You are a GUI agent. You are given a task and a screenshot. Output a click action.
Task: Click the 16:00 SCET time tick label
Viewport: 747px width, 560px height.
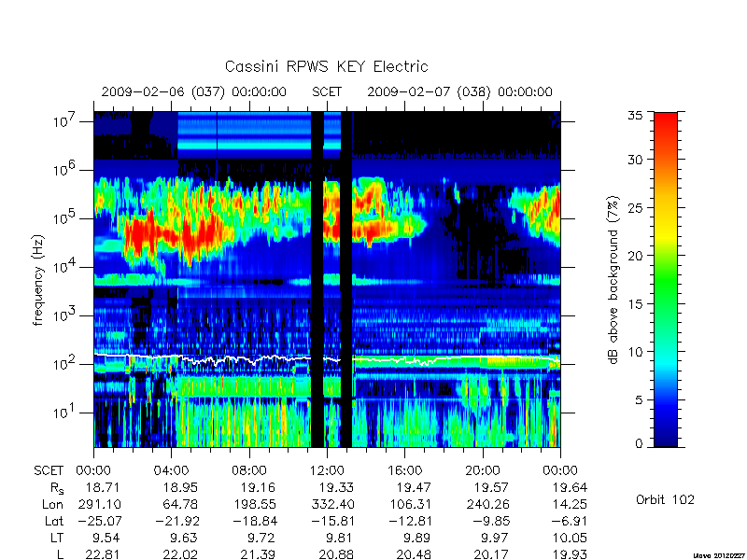(404, 470)
